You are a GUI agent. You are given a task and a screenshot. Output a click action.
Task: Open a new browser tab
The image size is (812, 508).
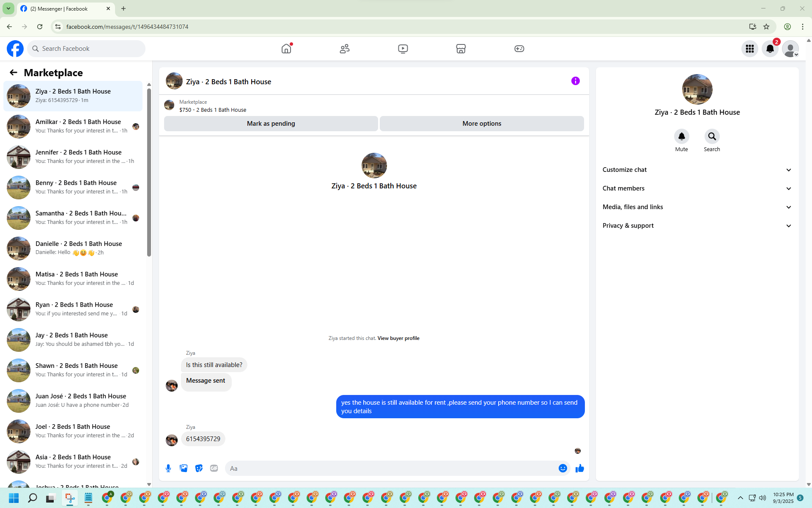coord(123,8)
